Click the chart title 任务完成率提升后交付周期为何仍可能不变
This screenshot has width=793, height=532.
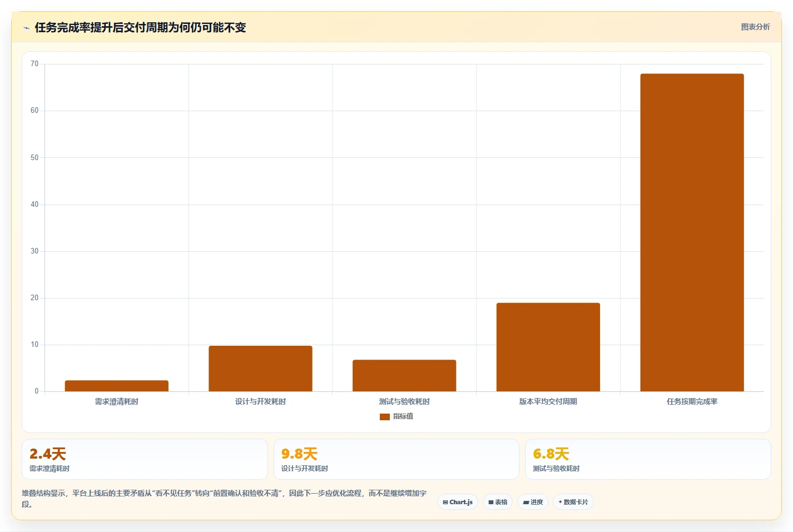(x=140, y=28)
